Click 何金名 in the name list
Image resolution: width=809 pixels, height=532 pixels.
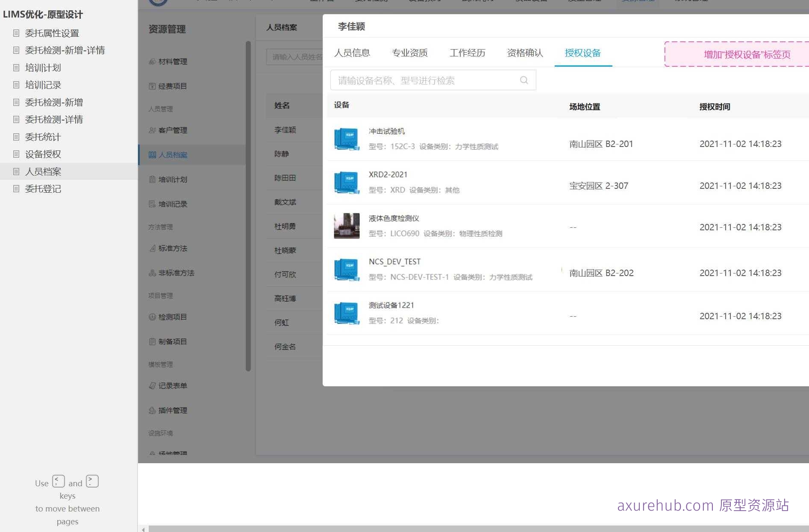point(285,347)
